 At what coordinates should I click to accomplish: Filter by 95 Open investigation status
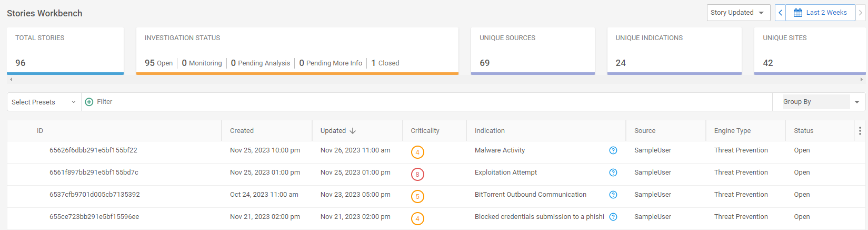(158, 63)
